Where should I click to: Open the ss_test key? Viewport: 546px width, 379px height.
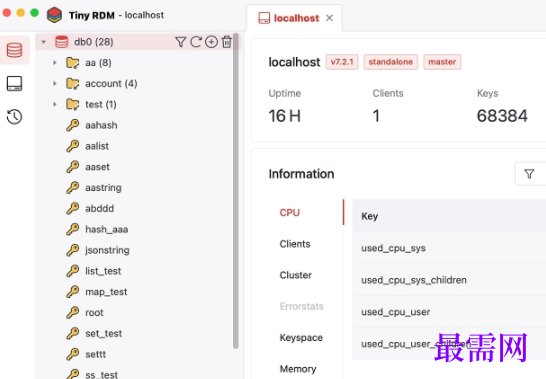point(101,375)
